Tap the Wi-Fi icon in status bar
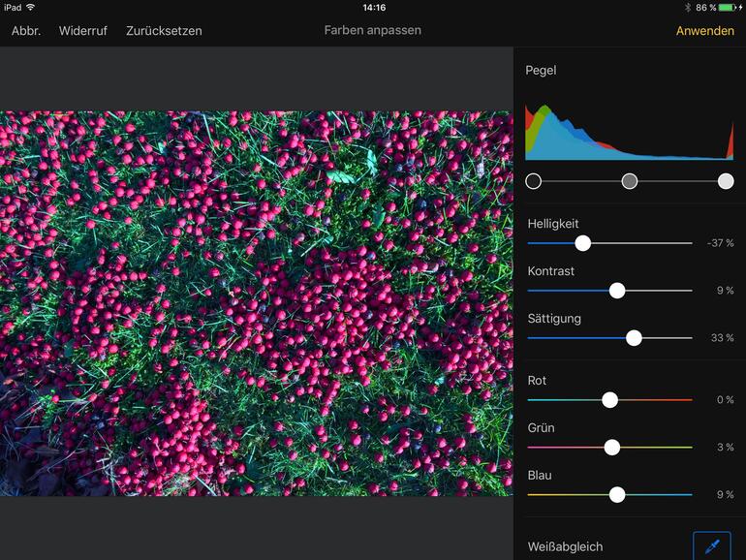The image size is (746, 560). (x=31, y=8)
